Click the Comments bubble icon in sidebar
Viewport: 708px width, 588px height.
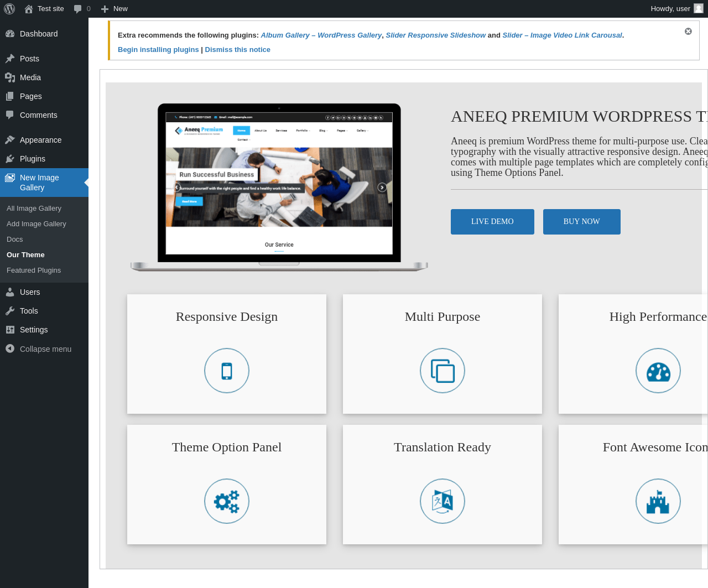coord(10,115)
